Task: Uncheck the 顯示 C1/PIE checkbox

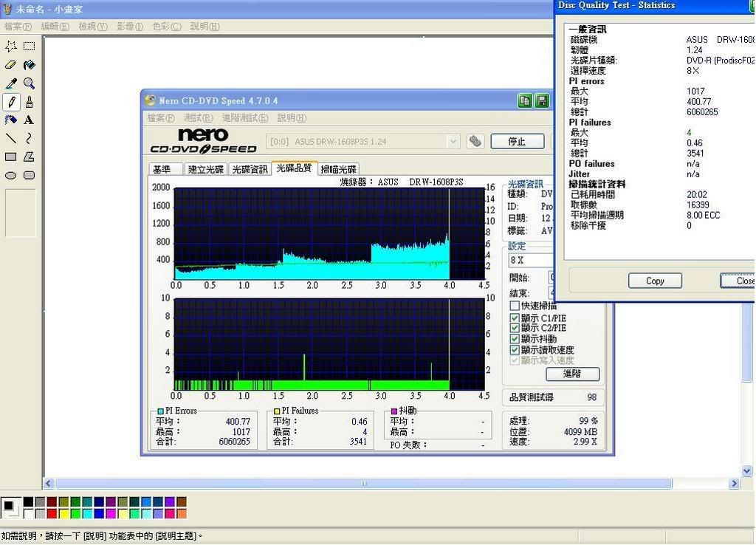Action: click(515, 318)
